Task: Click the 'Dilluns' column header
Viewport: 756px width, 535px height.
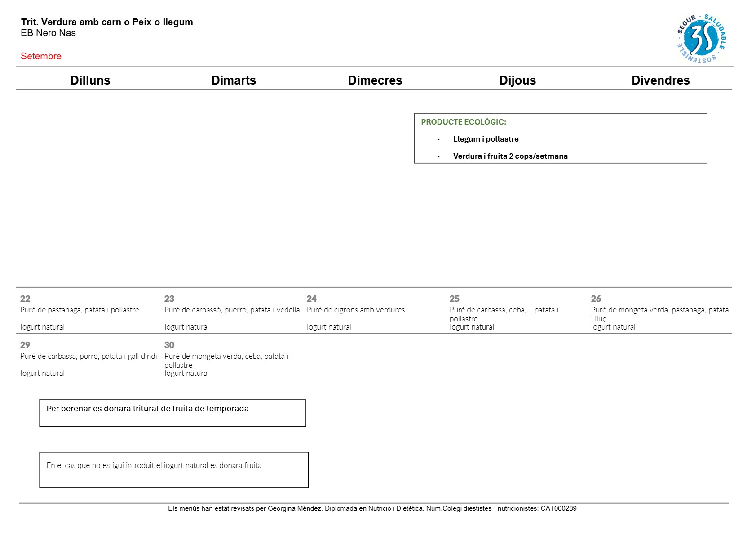Action: pyautogui.click(x=90, y=80)
